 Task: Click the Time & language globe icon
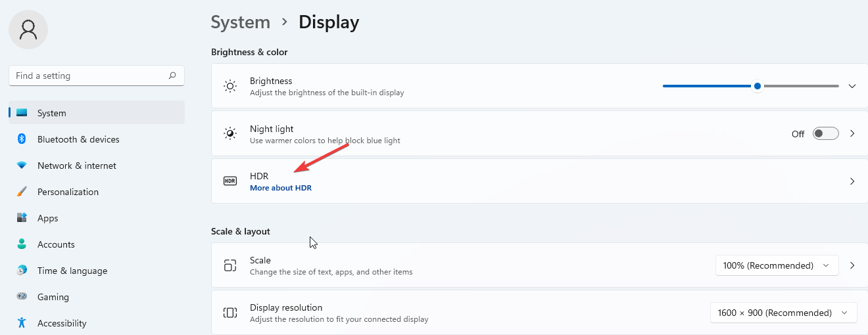(x=22, y=271)
